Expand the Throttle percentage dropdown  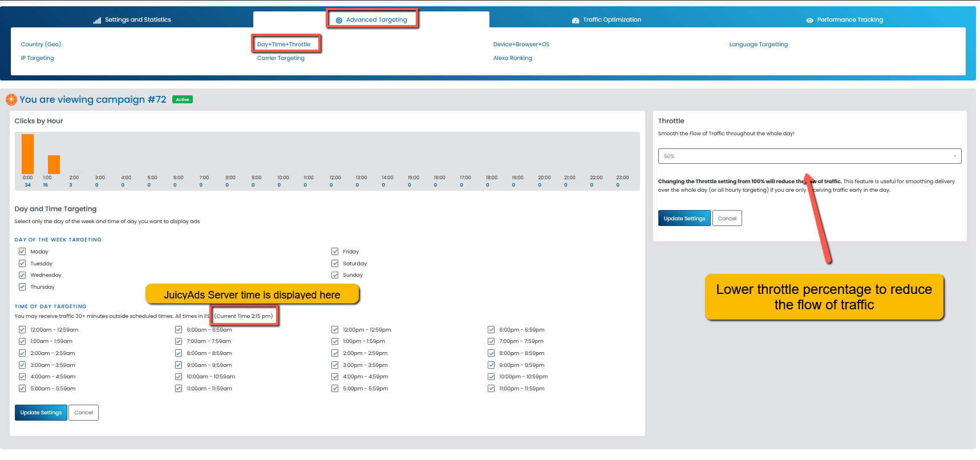(809, 156)
